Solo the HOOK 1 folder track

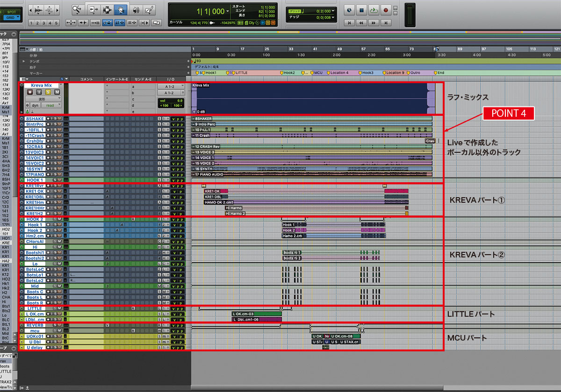(x=55, y=180)
